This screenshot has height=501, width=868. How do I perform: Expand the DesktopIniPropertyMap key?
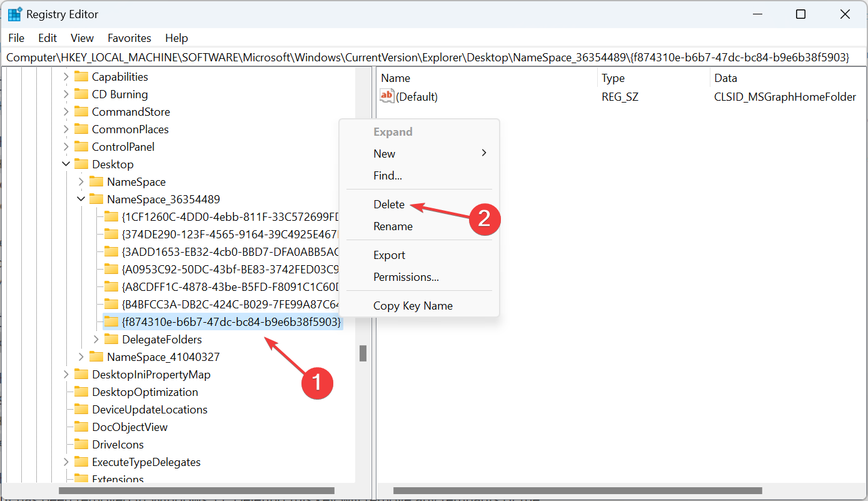(66, 375)
